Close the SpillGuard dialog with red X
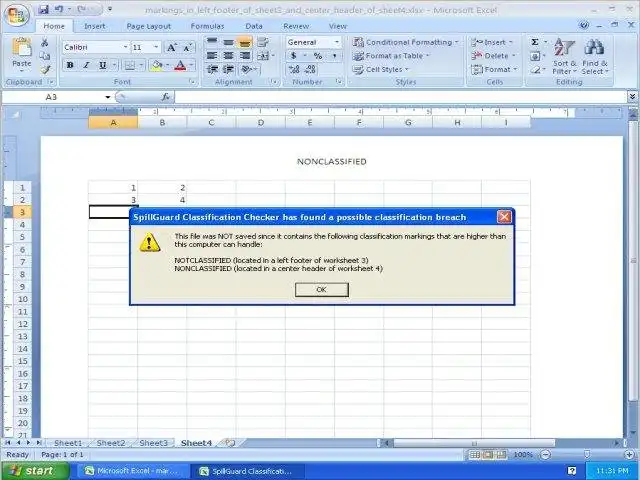The width and height of the screenshot is (640, 480). pos(504,217)
